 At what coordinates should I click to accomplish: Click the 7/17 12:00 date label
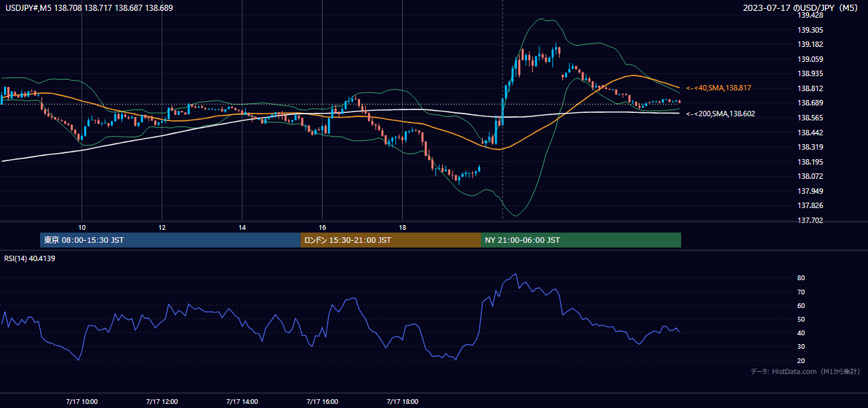click(162, 401)
